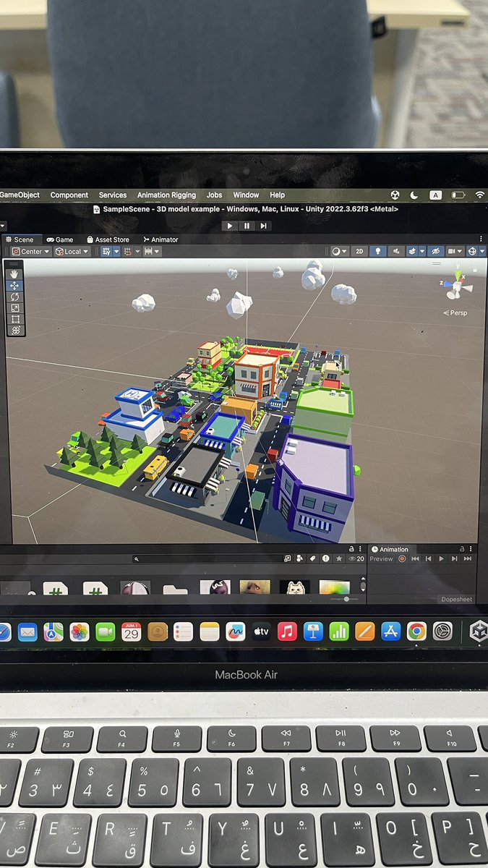
Task: Select the cat image asset thumbnail
Action: click(294, 587)
